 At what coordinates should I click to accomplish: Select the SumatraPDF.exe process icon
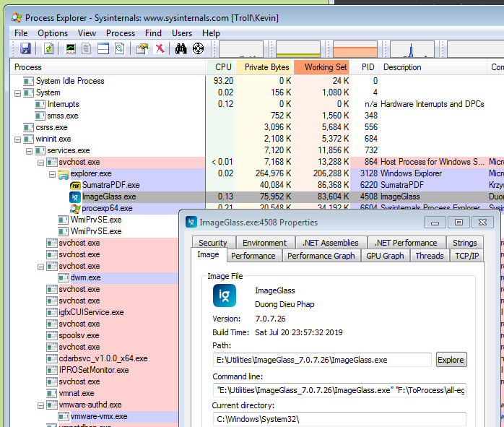[75, 185]
